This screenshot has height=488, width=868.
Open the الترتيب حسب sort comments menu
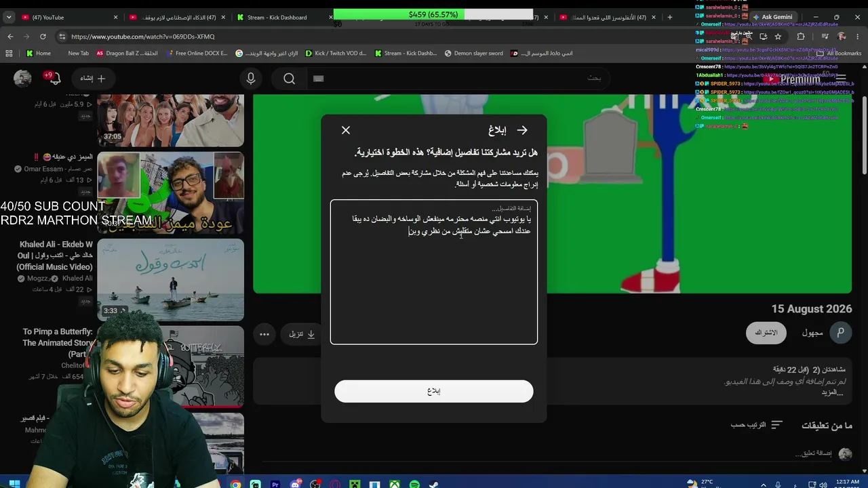pyautogui.click(x=757, y=425)
